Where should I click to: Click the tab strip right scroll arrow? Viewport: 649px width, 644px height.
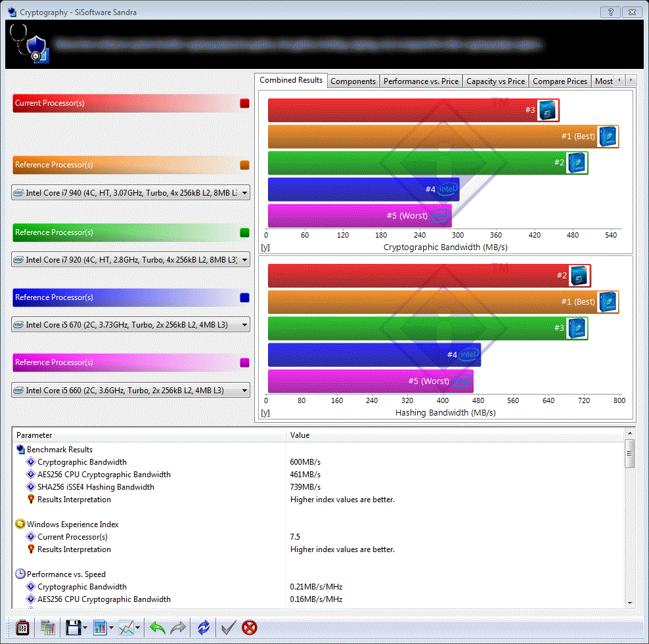[x=631, y=80]
